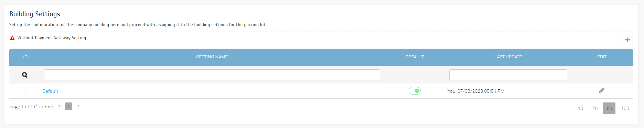Sort by the Setting Name column header
Screen dimensions: 644x128
[x=212, y=57]
